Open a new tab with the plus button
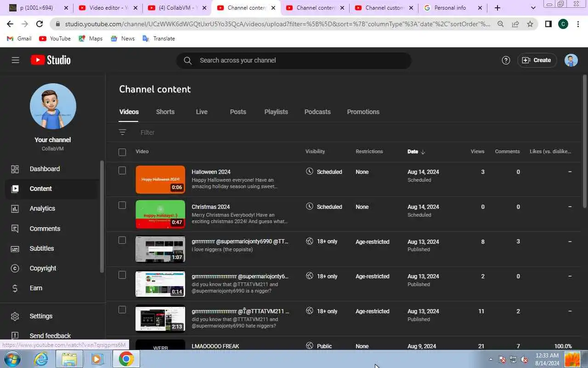Image resolution: width=588 pixels, height=368 pixels. [498, 8]
